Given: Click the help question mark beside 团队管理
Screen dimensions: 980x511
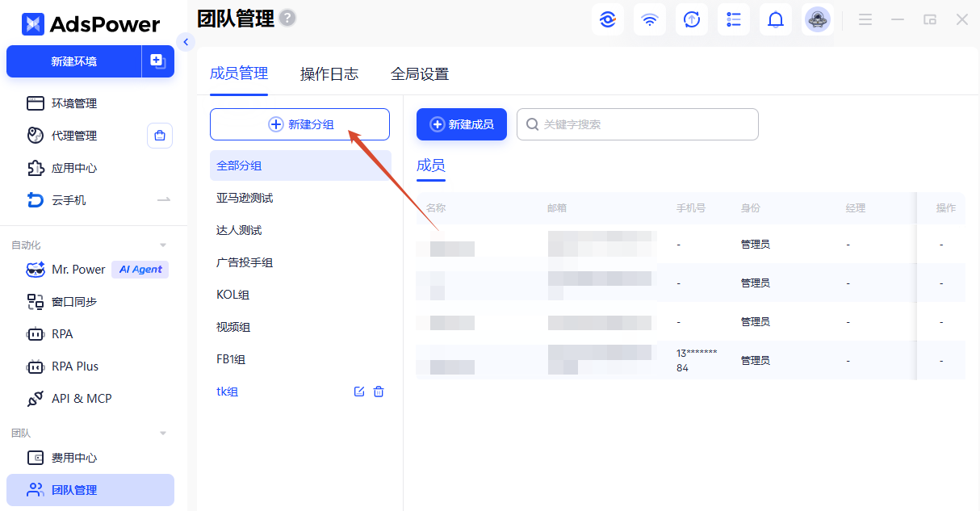Looking at the screenshot, I should click(287, 18).
